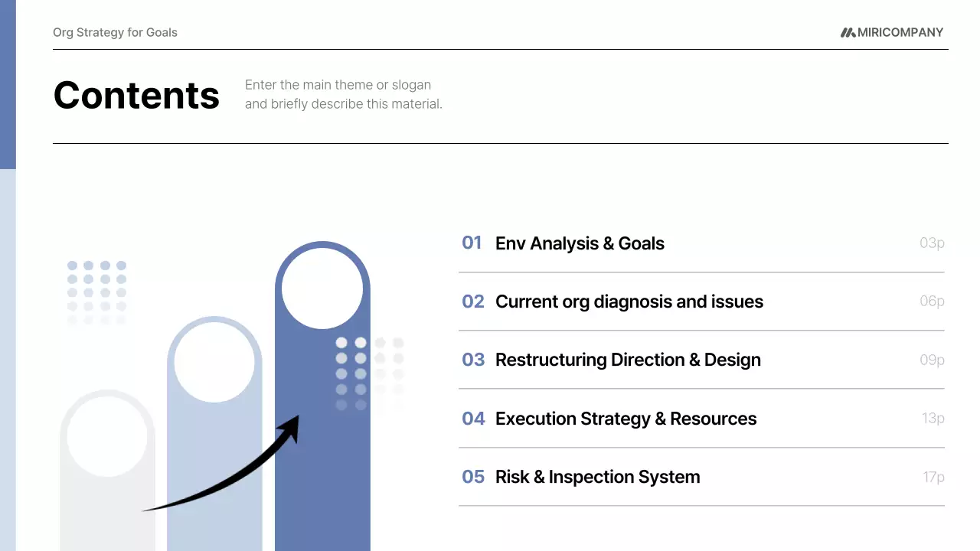The height and width of the screenshot is (551, 980).
Task: Click the "Contents" slide title
Action: click(x=136, y=95)
